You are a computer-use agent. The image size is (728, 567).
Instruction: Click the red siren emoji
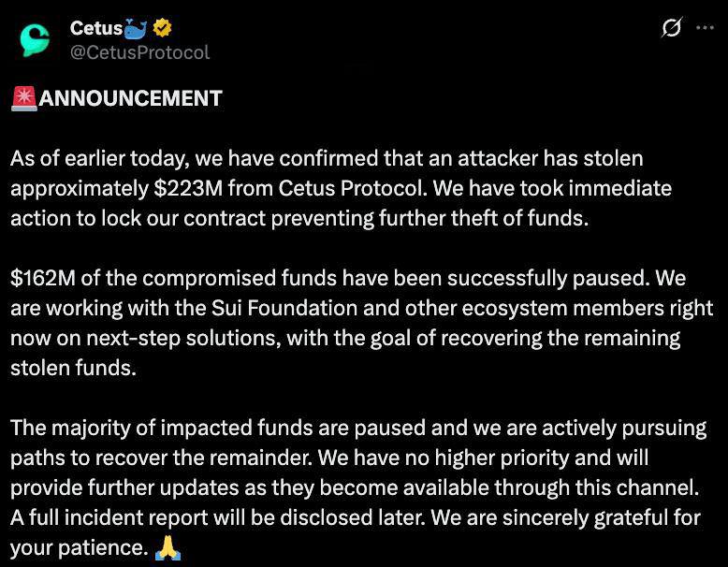tap(24, 98)
